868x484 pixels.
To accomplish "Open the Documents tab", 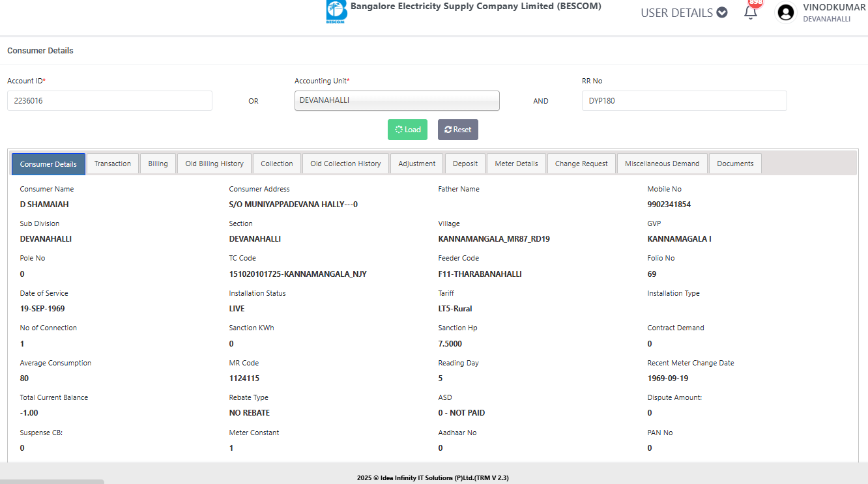I will click(735, 164).
